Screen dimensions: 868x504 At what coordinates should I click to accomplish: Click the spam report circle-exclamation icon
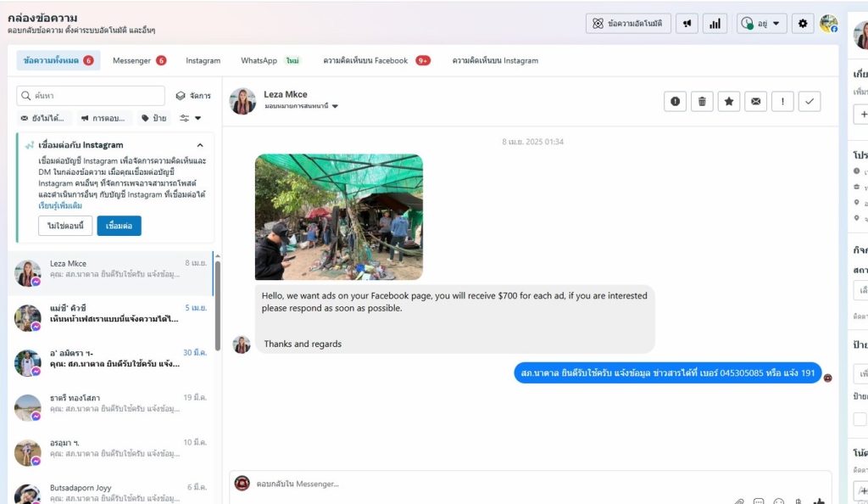coord(675,102)
